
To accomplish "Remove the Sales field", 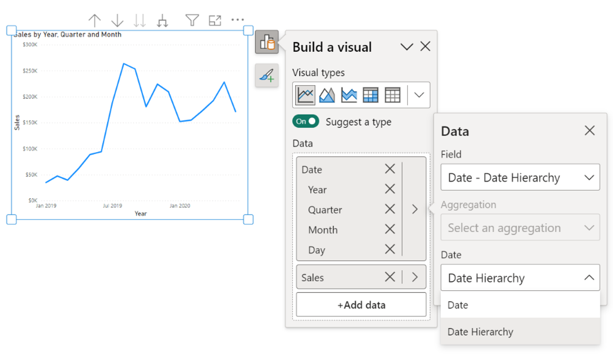I will coord(390,277).
